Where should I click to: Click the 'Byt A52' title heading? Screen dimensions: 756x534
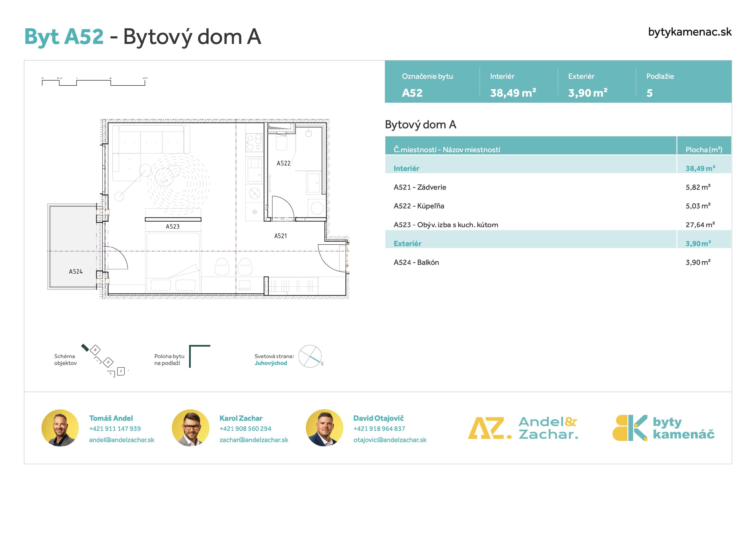click(64, 36)
